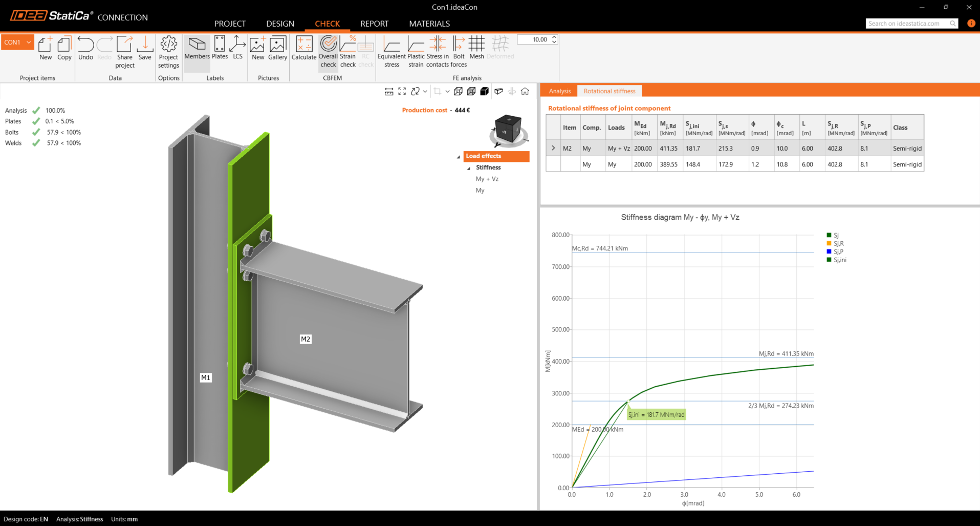Click the green Sj legend swatch
980x526 pixels.
[829, 236]
